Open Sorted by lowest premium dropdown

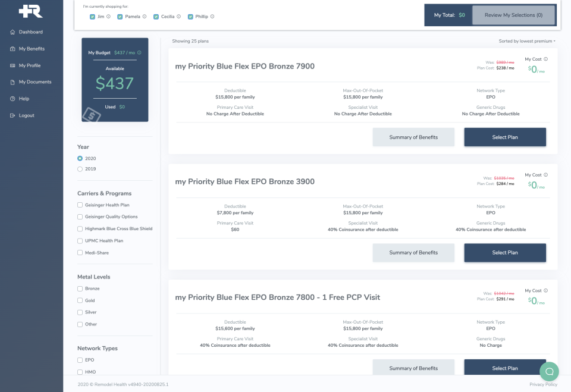(x=527, y=41)
